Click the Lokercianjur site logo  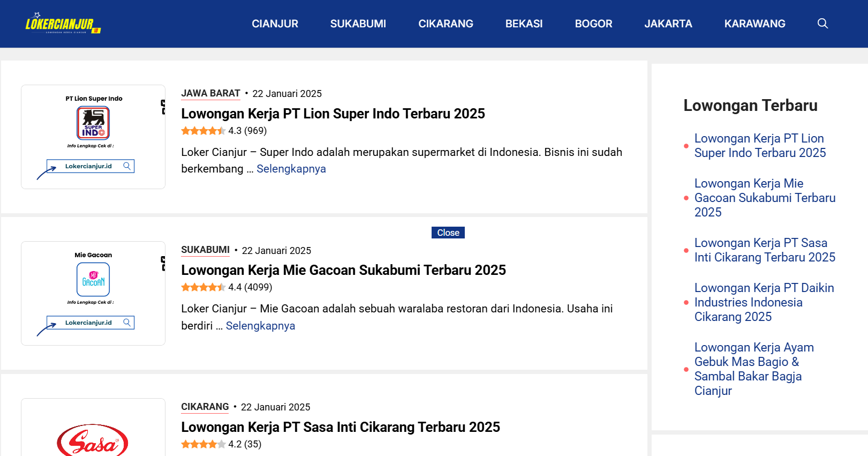click(x=63, y=24)
